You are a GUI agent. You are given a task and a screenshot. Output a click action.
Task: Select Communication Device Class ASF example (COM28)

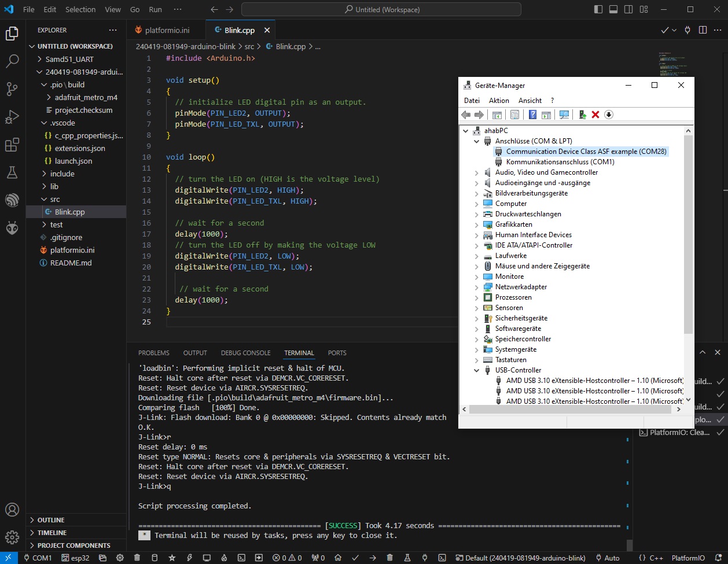(x=580, y=152)
